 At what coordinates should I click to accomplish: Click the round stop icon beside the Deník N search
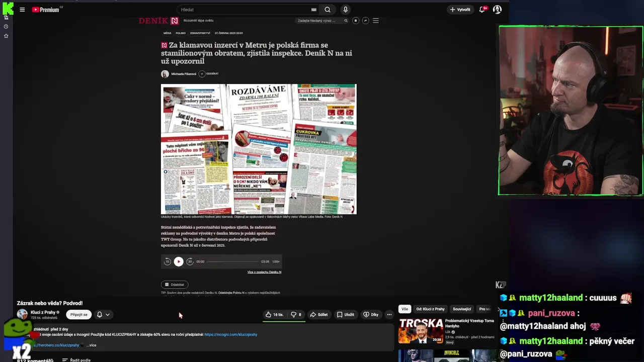[x=356, y=21]
